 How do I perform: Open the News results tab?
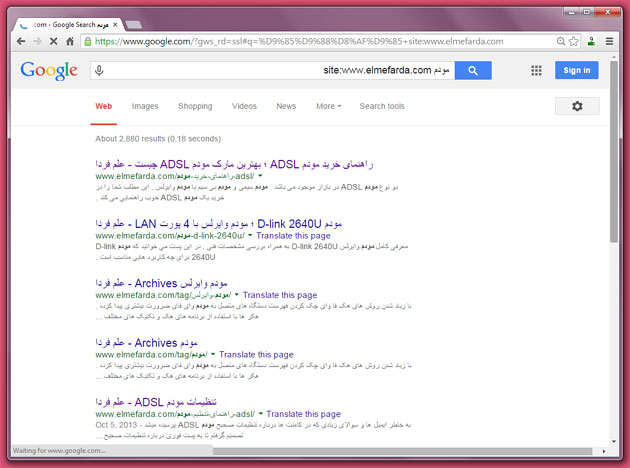point(286,106)
